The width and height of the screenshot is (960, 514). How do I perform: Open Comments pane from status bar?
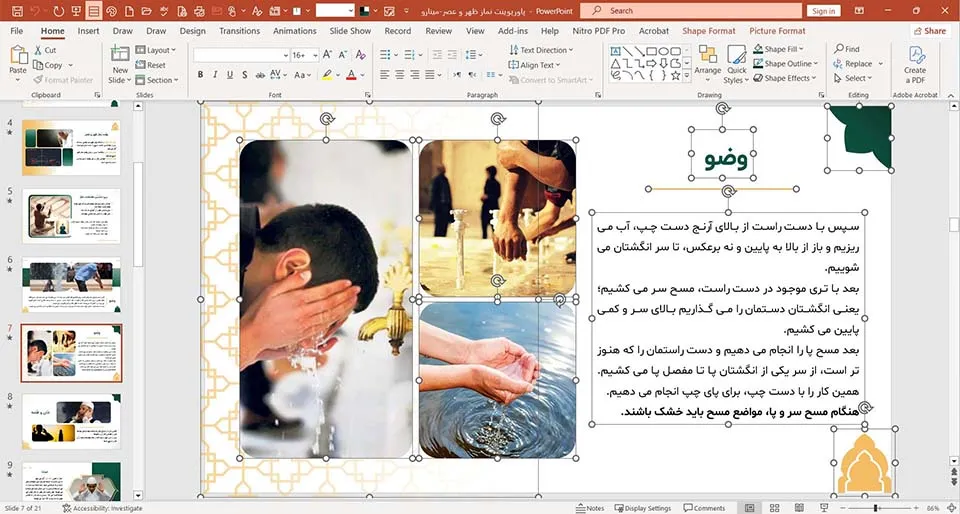coord(705,508)
